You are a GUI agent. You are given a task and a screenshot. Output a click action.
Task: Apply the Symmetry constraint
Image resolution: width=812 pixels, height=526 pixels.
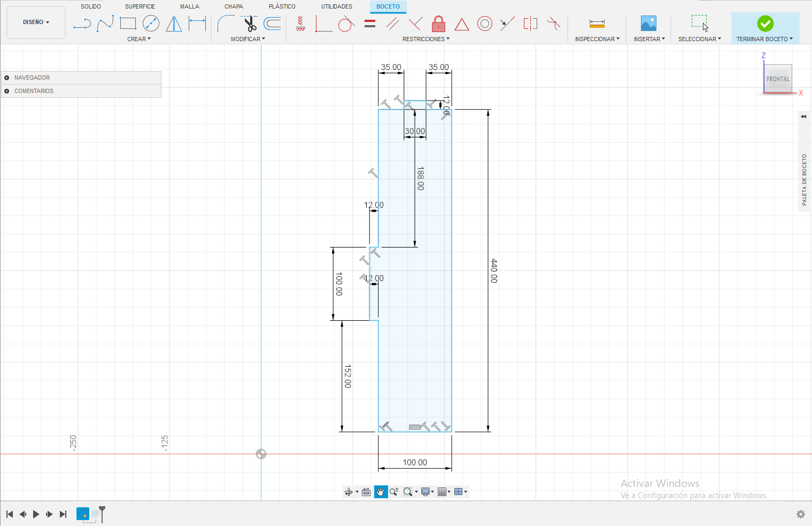530,24
